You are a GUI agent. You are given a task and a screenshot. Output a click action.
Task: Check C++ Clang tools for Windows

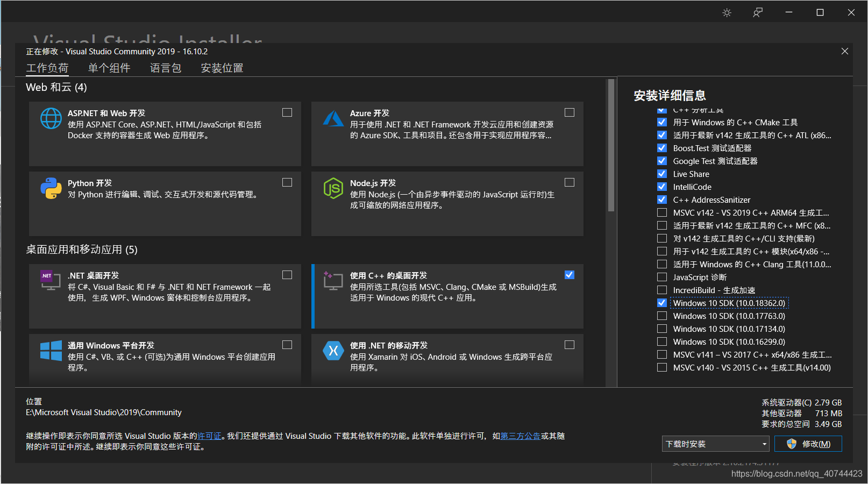pyautogui.click(x=662, y=264)
